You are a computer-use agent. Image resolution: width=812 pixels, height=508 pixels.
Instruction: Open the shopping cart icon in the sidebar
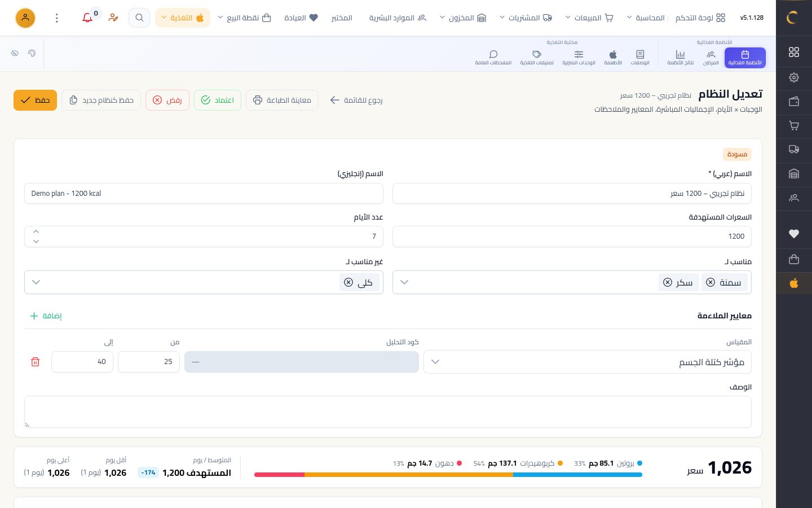pyautogui.click(x=794, y=125)
